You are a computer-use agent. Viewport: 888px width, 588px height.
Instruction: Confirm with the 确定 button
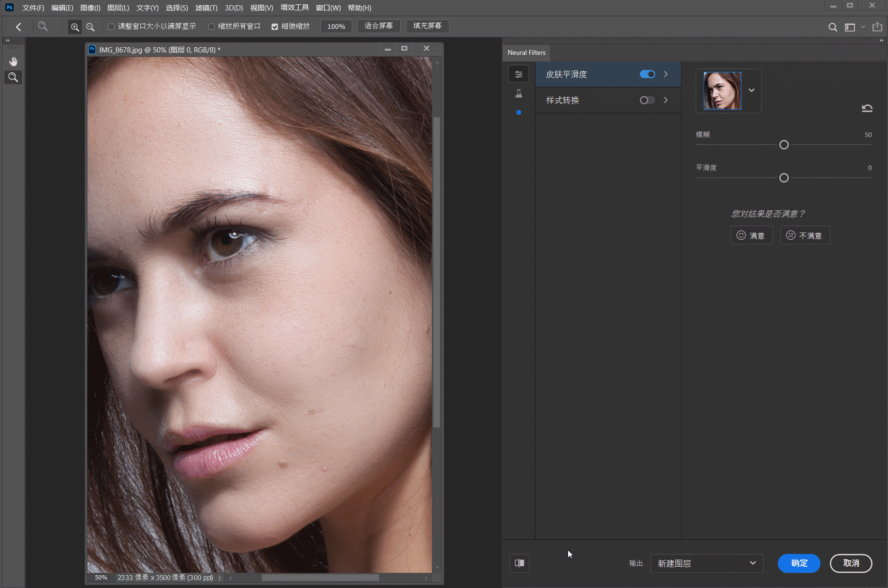tap(799, 563)
